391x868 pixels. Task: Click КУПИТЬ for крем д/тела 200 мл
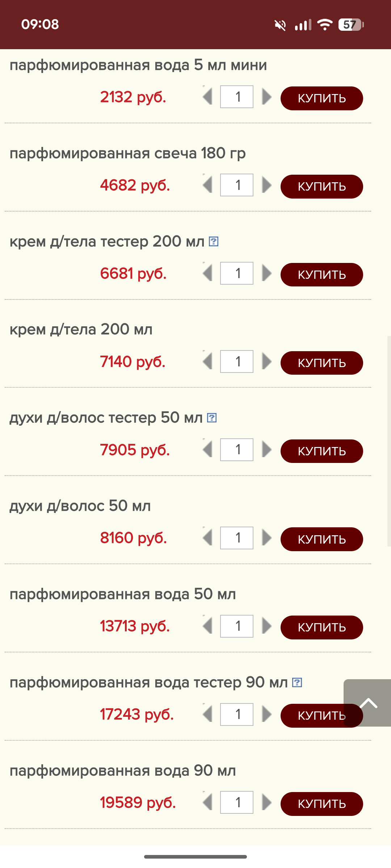(321, 363)
